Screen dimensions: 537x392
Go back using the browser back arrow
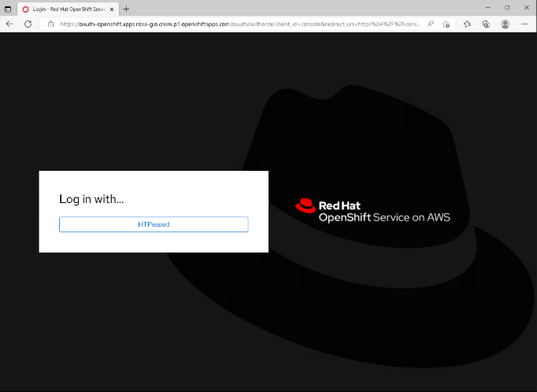9,24
